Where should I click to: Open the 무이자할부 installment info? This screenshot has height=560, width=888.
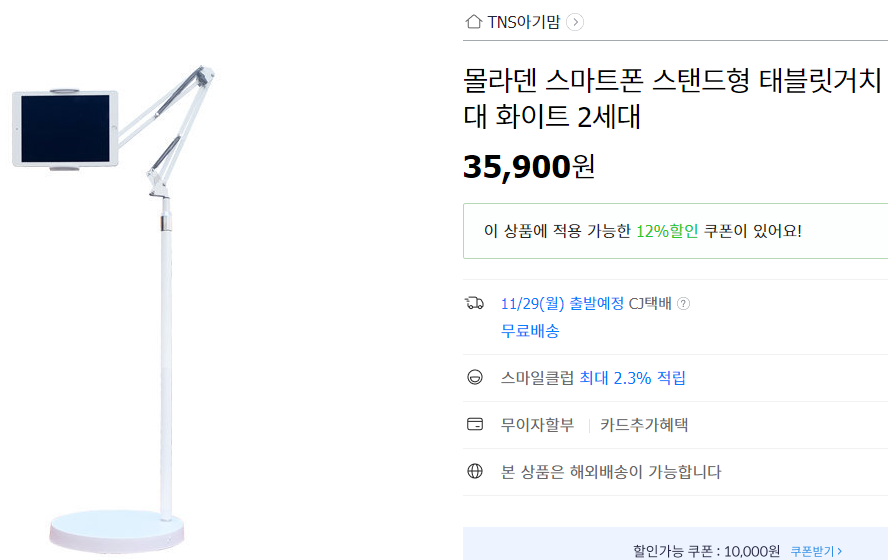(537, 425)
